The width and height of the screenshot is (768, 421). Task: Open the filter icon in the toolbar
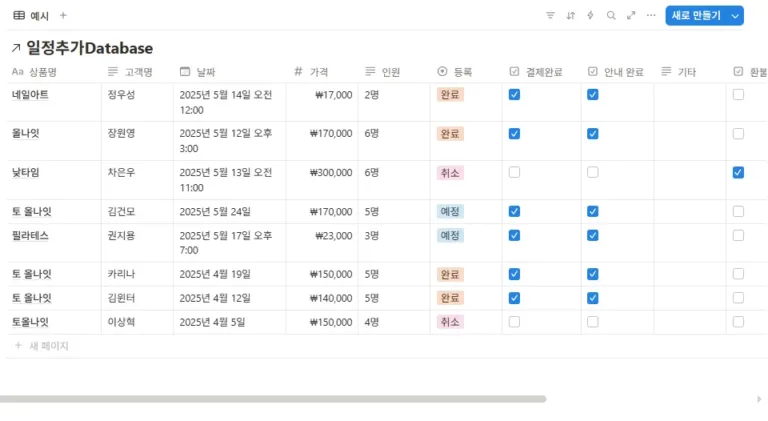pos(550,16)
